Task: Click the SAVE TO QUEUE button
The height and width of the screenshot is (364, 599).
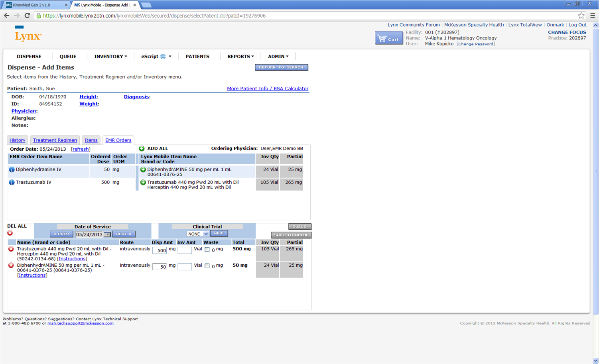Action: click(x=291, y=235)
